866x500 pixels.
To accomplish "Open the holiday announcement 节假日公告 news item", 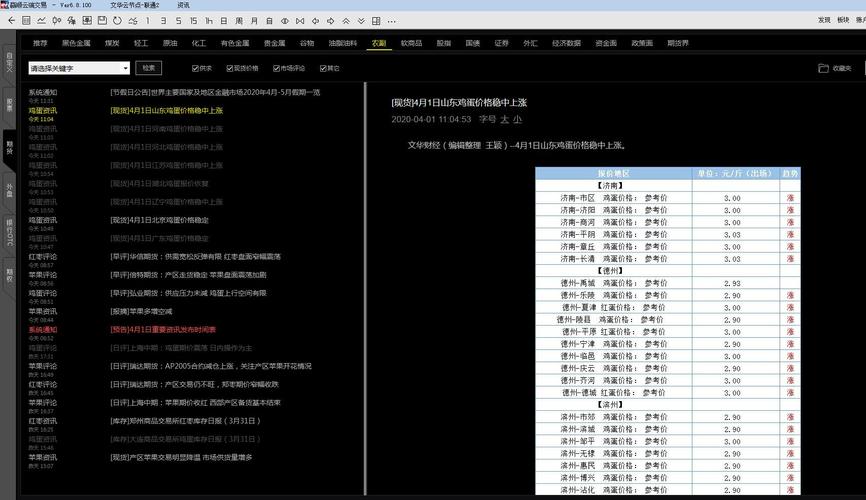I will pyautogui.click(x=215, y=92).
